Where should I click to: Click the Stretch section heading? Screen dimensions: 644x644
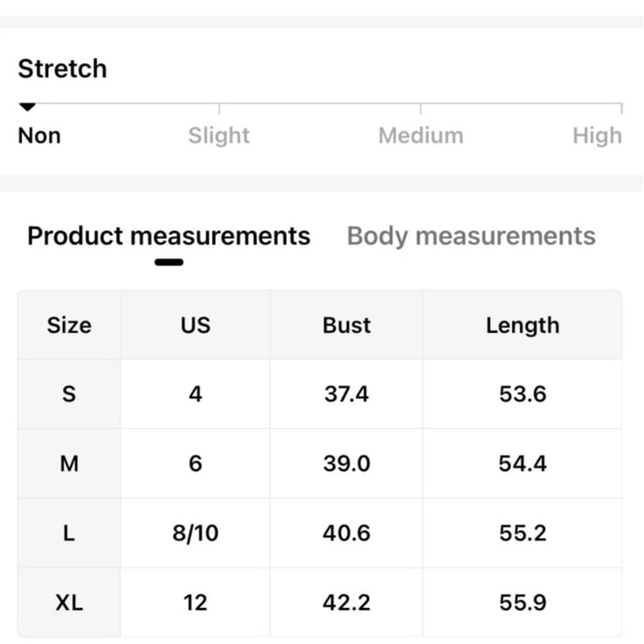tap(62, 68)
